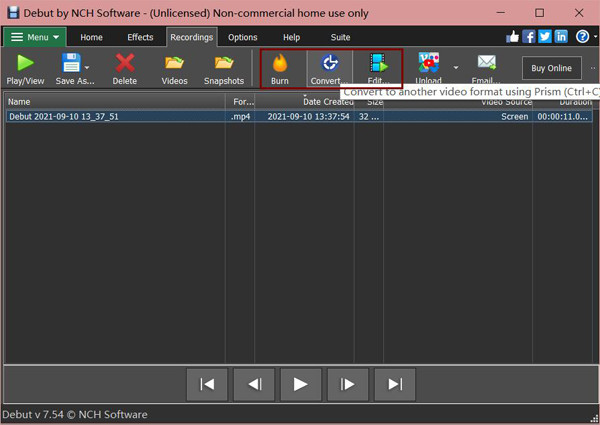Open the Suite tab
600x425 pixels.
pyautogui.click(x=340, y=37)
